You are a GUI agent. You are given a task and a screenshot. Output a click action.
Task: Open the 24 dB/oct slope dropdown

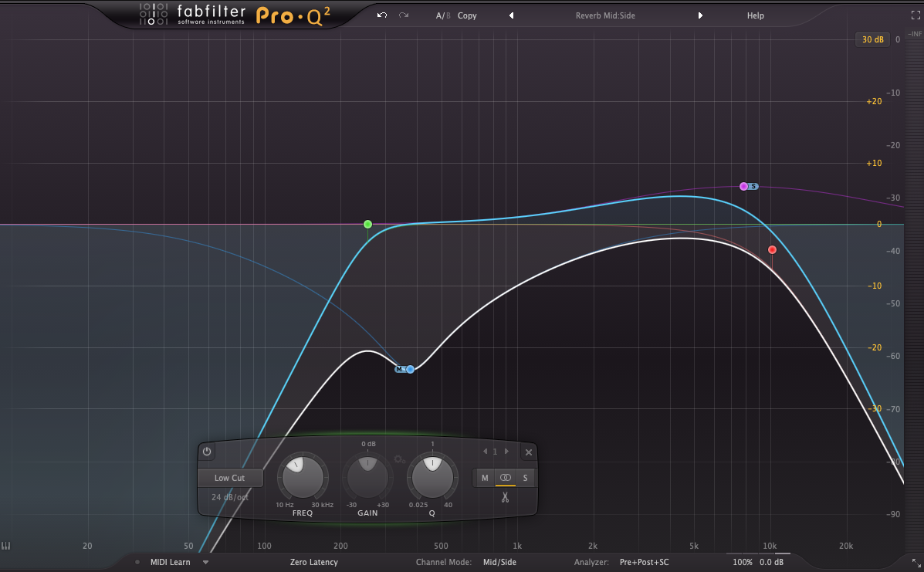pyautogui.click(x=230, y=497)
